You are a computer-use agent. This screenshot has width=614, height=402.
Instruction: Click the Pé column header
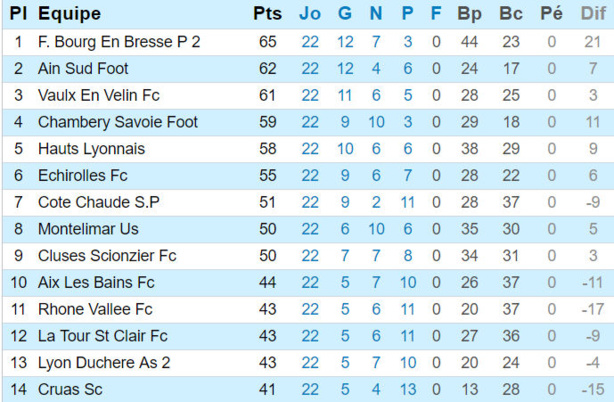pyautogui.click(x=551, y=14)
